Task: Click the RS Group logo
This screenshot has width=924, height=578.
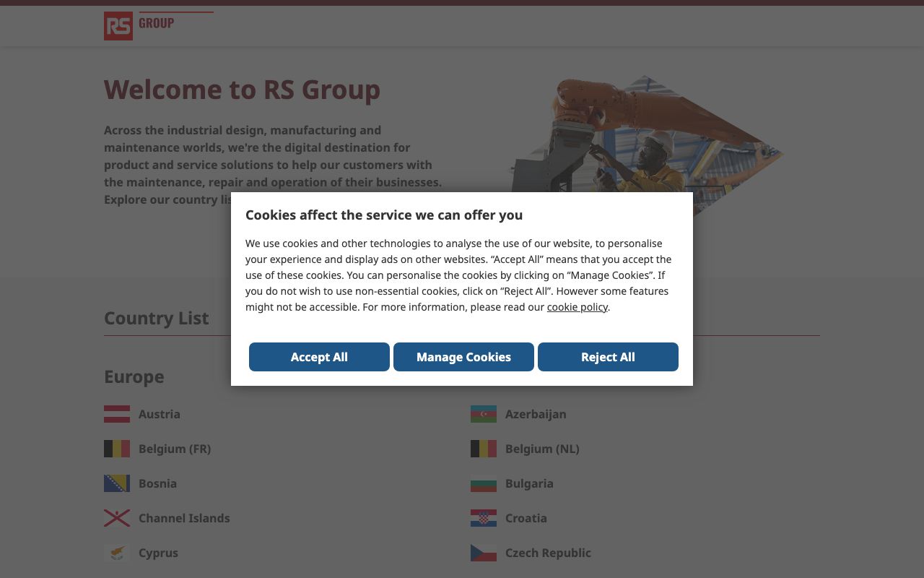Action: point(159,26)
